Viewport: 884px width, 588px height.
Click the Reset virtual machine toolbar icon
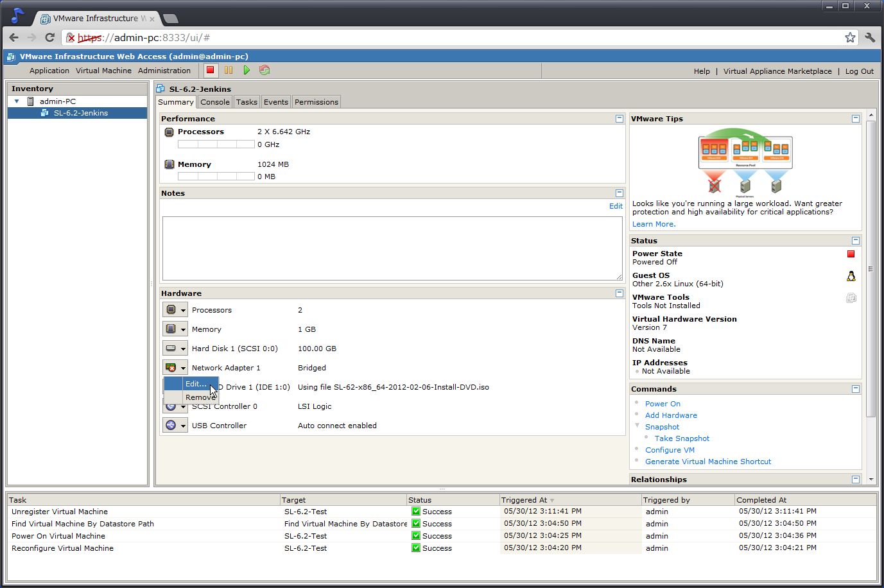coord(264,70)
